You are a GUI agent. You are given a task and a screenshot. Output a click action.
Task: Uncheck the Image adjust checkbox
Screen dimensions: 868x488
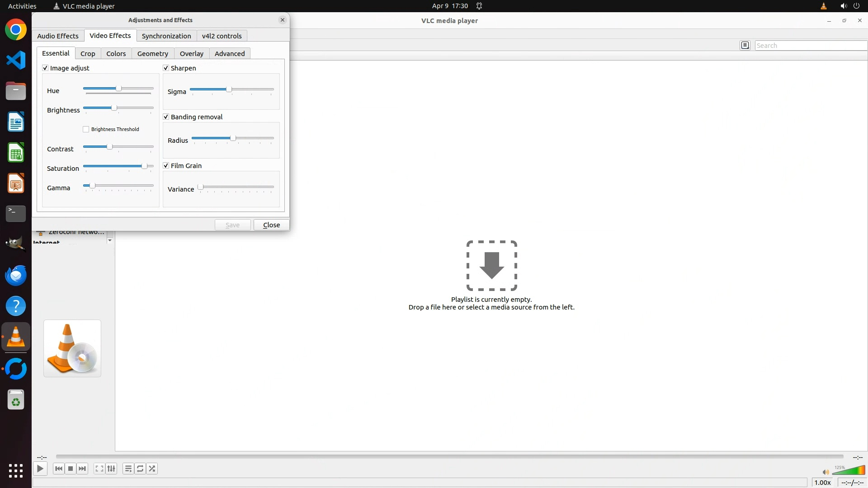click(x=45, y=68)
